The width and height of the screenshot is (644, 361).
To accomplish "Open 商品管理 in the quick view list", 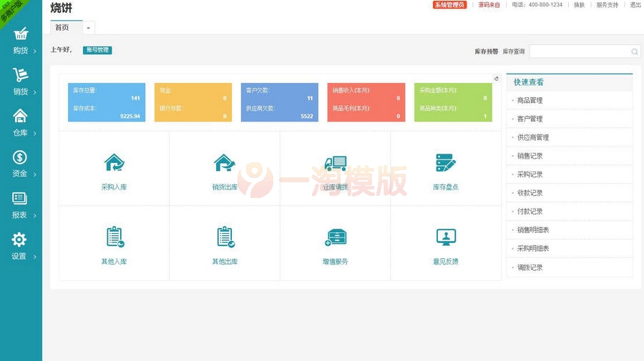I will point(530,101).
